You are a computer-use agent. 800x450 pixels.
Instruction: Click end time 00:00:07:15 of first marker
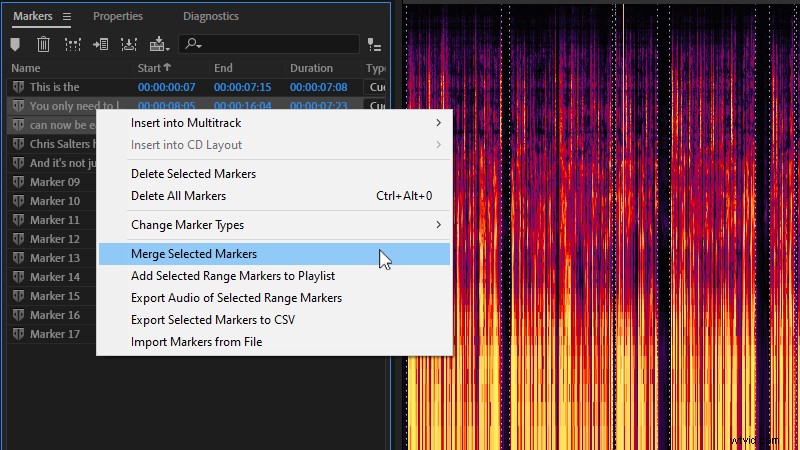[x=242, y=87]
